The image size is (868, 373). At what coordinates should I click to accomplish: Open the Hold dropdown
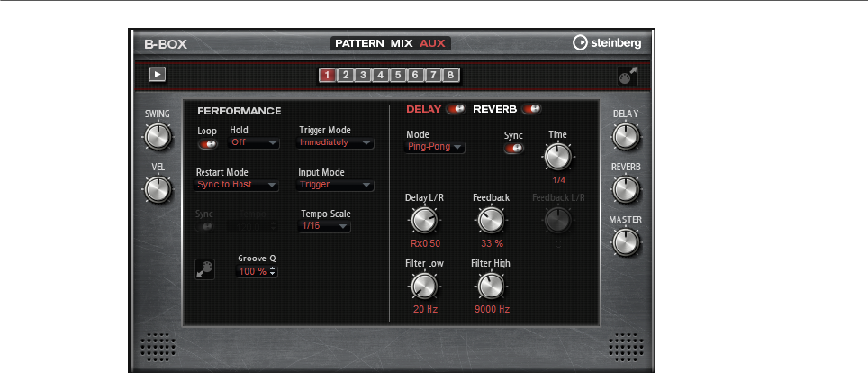coord(254,142)
